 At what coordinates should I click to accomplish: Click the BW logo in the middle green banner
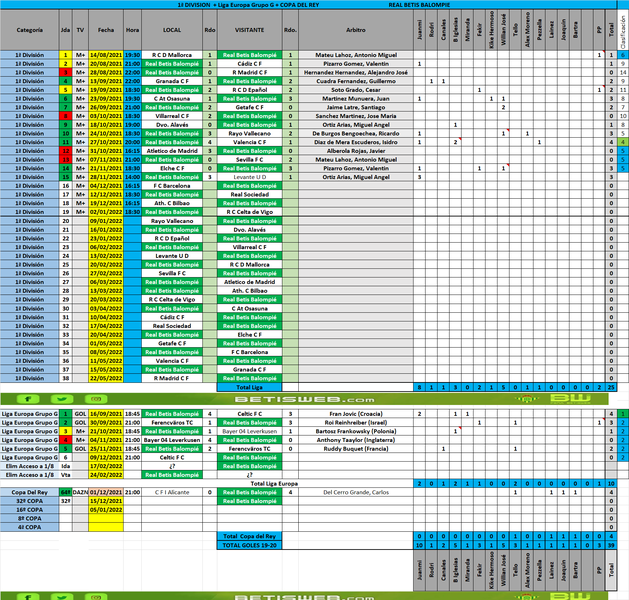(x=570, y=399)
